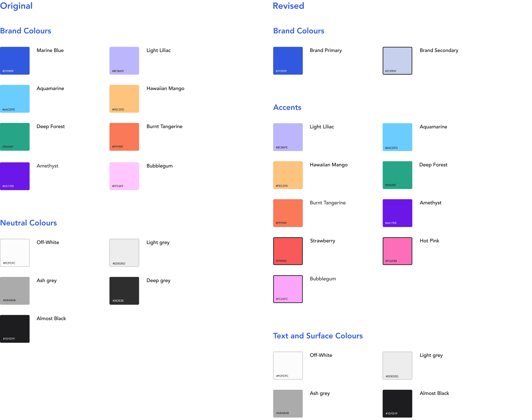
Task: Select the Brand Secondary swatch
Action: [397, 60]
